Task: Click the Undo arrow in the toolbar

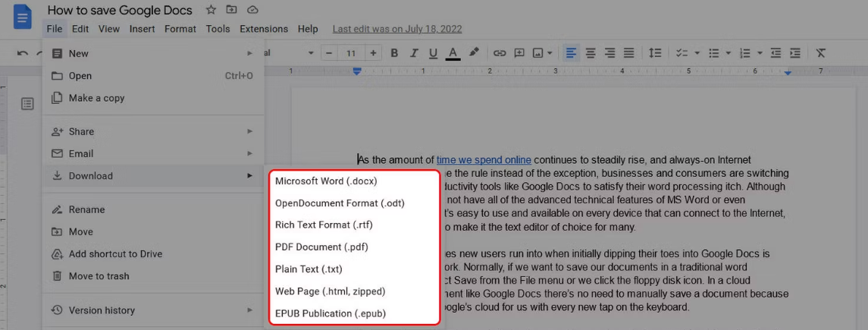Action: [x=23, y=53]
